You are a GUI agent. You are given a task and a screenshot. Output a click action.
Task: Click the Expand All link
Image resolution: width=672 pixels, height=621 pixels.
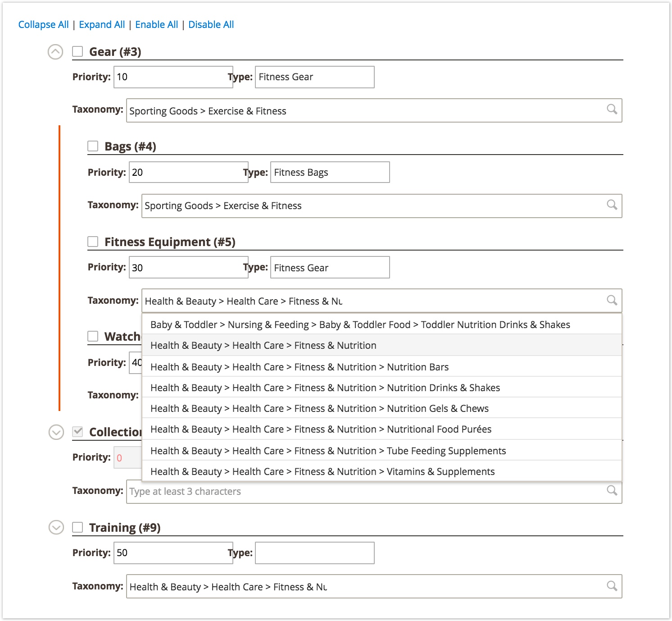102,25
